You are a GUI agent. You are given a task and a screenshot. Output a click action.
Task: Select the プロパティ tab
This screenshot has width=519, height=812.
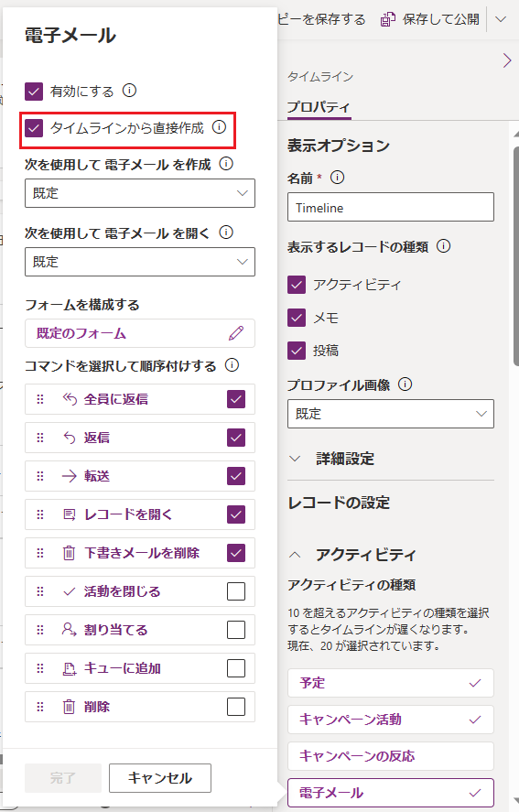319,107
